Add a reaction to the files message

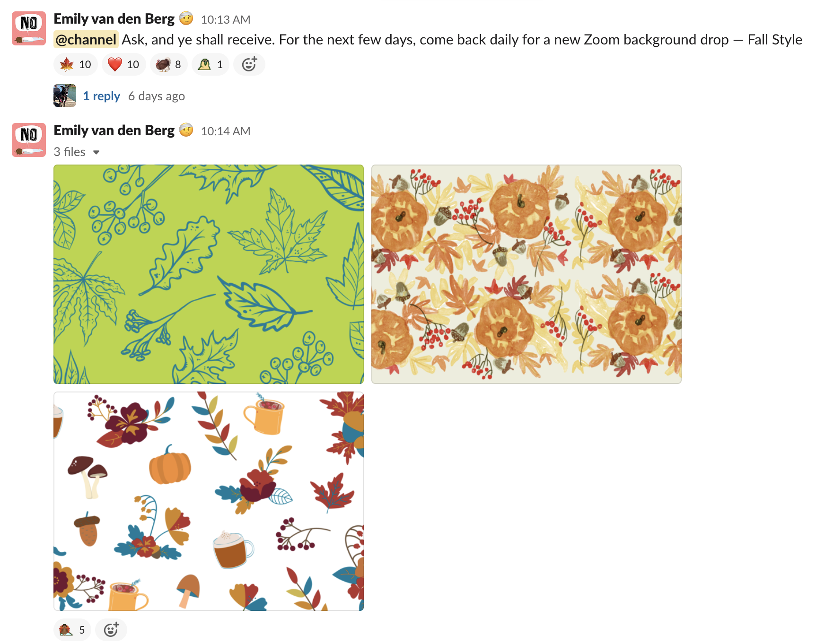(x=111, y=630)
